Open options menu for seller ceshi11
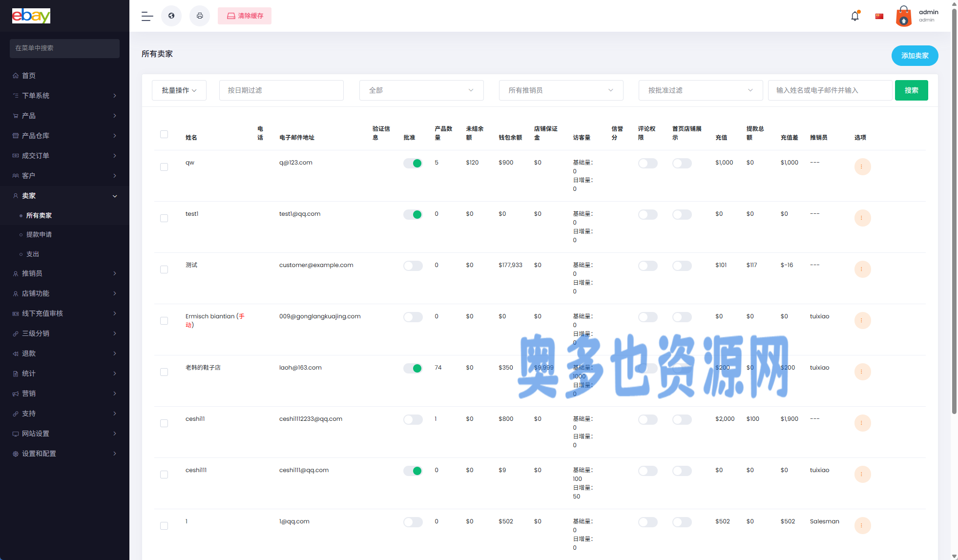Screen dimensions: 958x560 [862, 423]
